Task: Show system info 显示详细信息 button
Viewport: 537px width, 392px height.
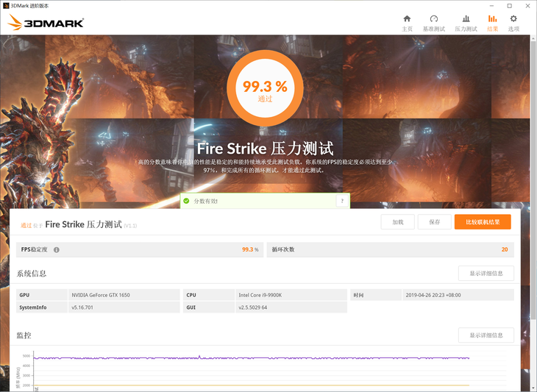Action: tap(486, 273)
